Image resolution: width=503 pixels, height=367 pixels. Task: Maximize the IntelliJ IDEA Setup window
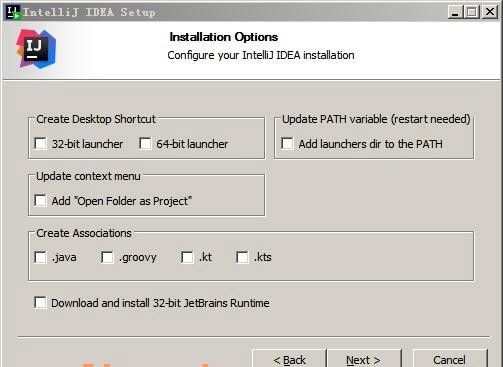coord(472,12)
